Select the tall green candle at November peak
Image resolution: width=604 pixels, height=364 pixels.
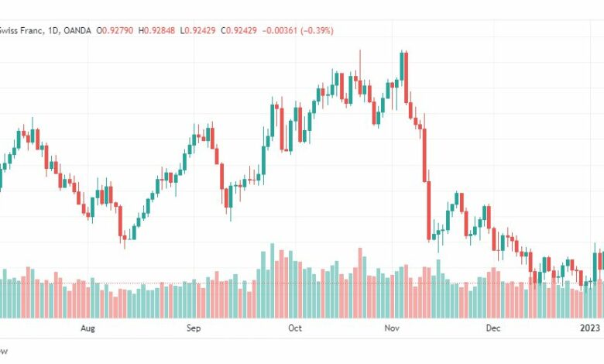pyautogui.click(x=402, y=67)
